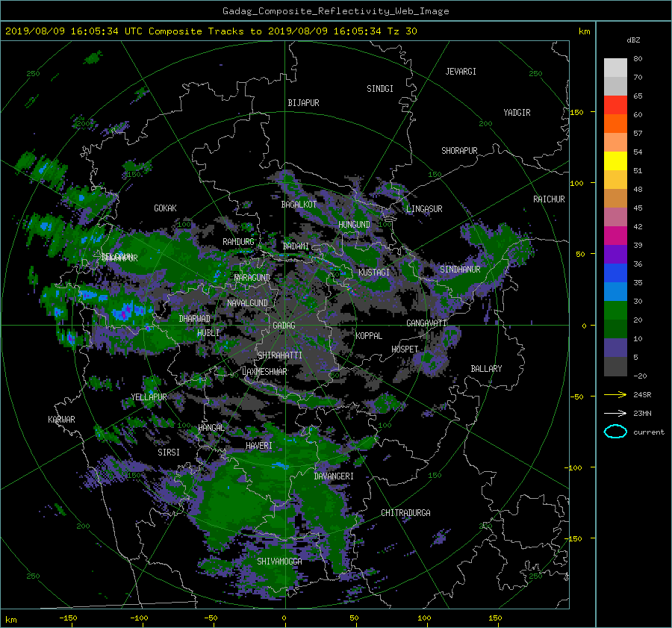
Task: Click the HANGAL city label
Action: [211, 428]
